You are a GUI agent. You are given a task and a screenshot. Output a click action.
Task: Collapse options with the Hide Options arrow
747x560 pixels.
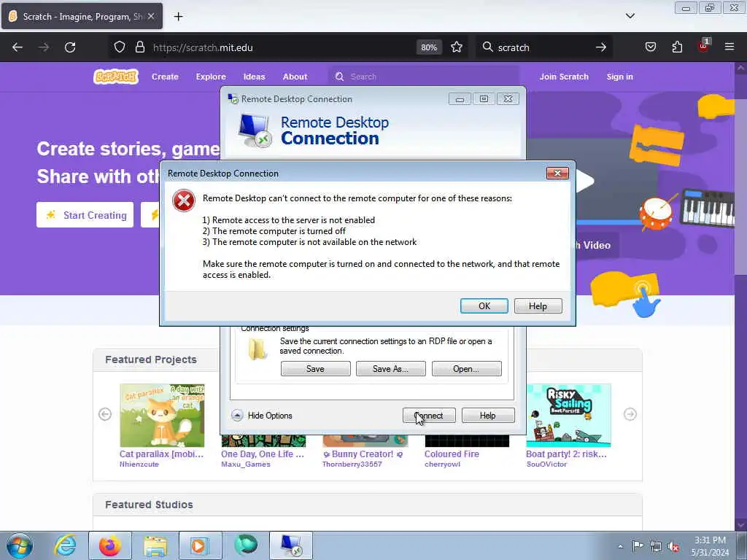point(237,415)
